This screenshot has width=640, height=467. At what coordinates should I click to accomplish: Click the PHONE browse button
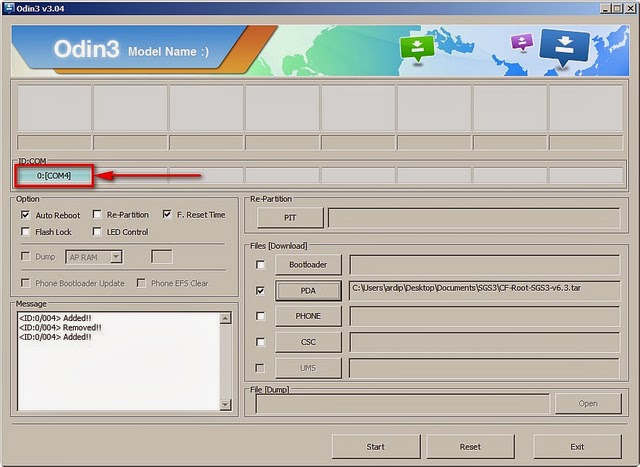[308, 316]
